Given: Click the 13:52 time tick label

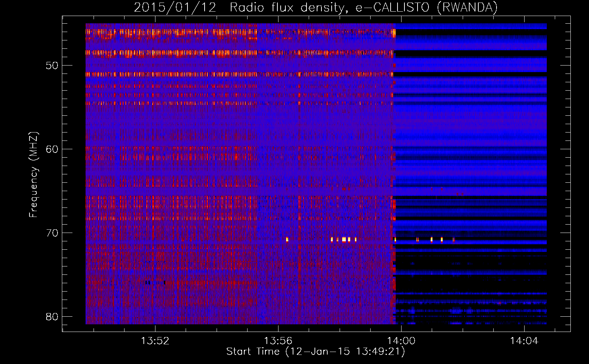Looking at the screenshot, I should 155,341.
